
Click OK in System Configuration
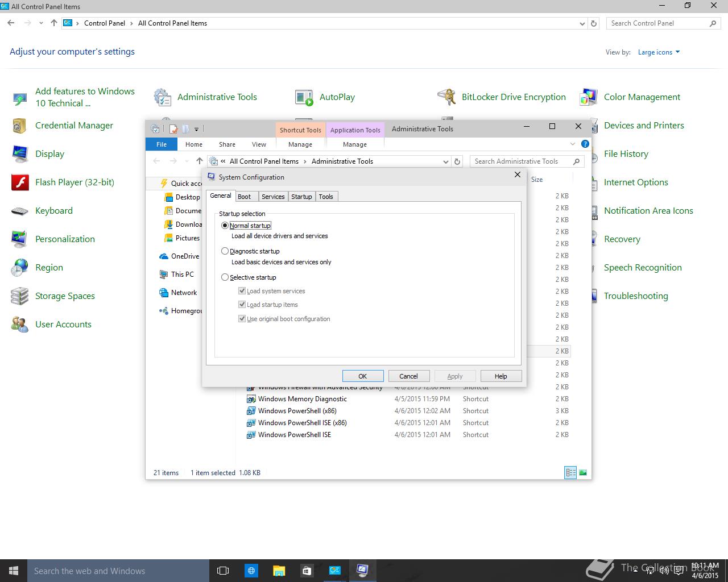click(362, 376)
